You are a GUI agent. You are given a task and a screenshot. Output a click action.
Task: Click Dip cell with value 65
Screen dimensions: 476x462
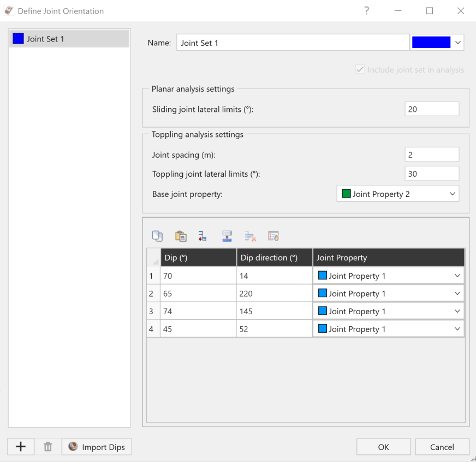pyautogui.click(x=198, y=293)
